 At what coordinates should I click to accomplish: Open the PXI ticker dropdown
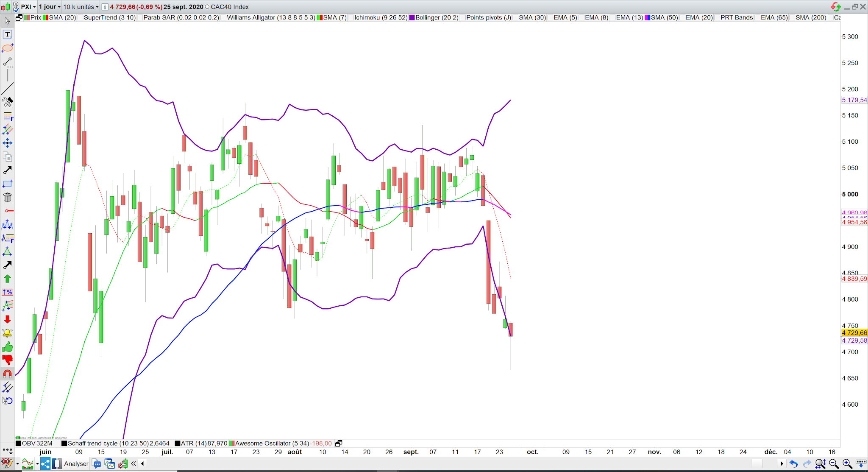click(x=29, y=7)
